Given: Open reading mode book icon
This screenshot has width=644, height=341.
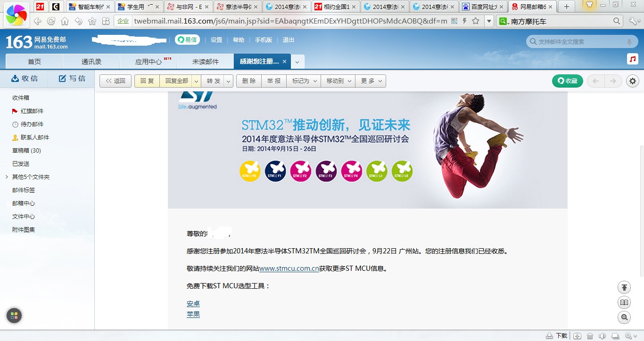Looking at the screenshot, I should pos(624,302).
